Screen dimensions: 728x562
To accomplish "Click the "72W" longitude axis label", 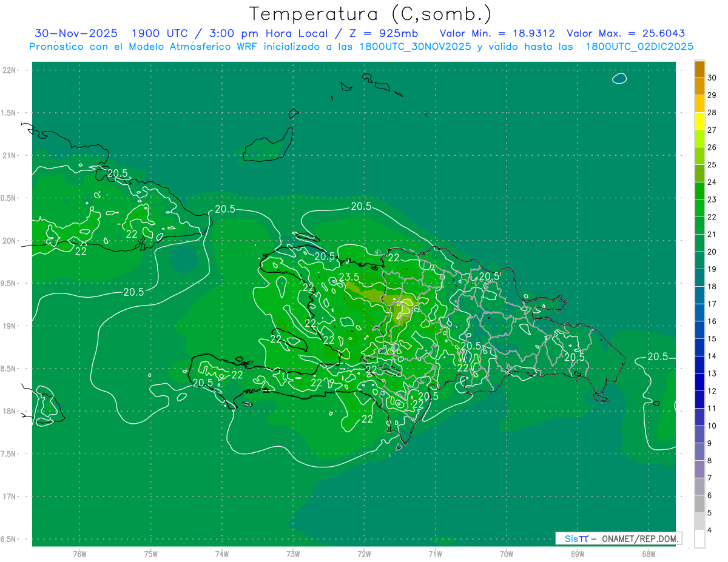I will click(x=364, y=554).
